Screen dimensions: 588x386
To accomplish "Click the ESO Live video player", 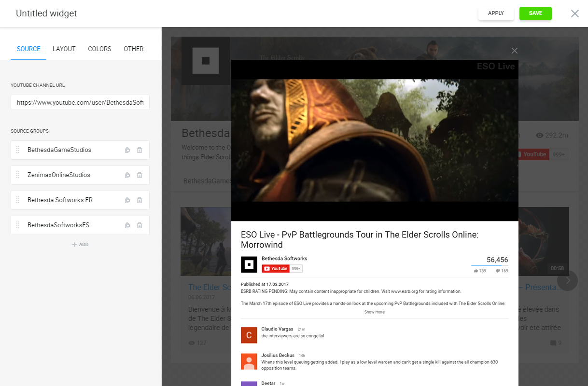I will click(375, 140).
